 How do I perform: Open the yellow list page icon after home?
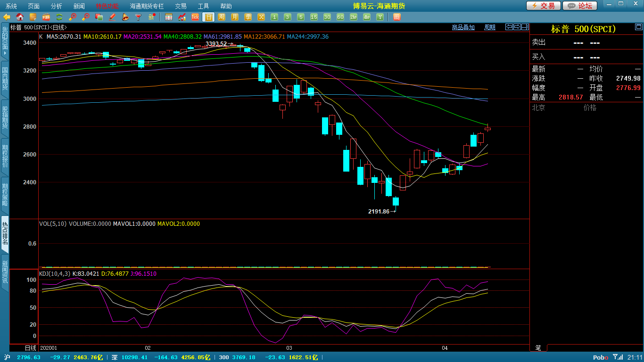click(33, 17)
